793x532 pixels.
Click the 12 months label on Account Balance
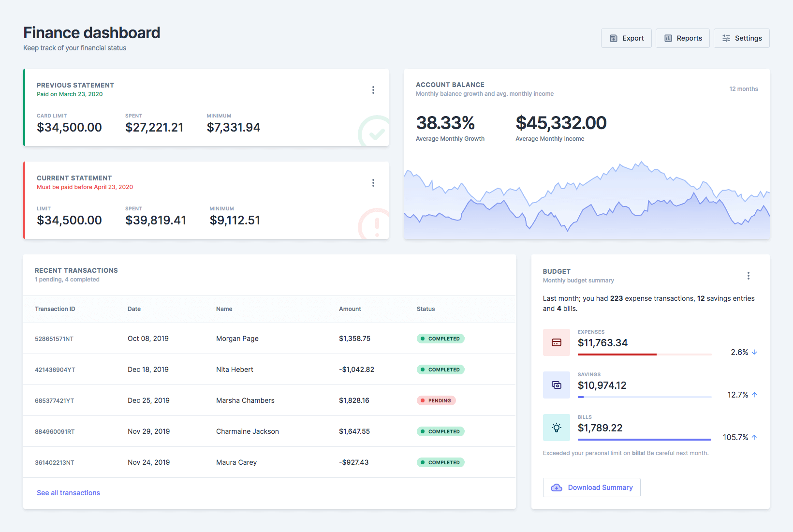point(743,89)
